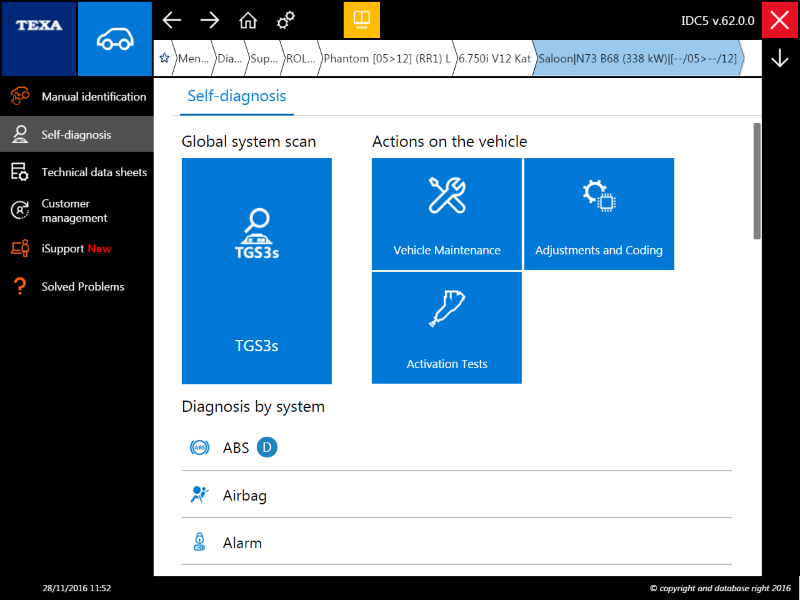Select the 'Men...' breadcrumb item

[193, 58]
